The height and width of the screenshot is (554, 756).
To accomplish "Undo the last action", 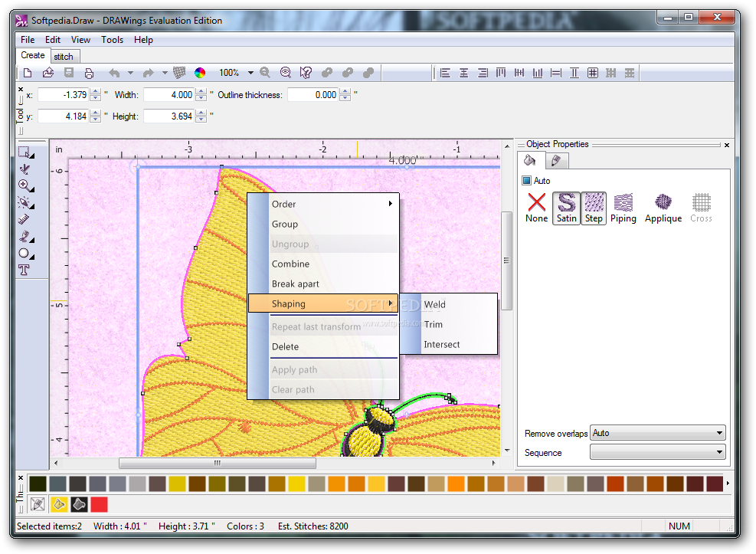I will click(x=114, y=73).
